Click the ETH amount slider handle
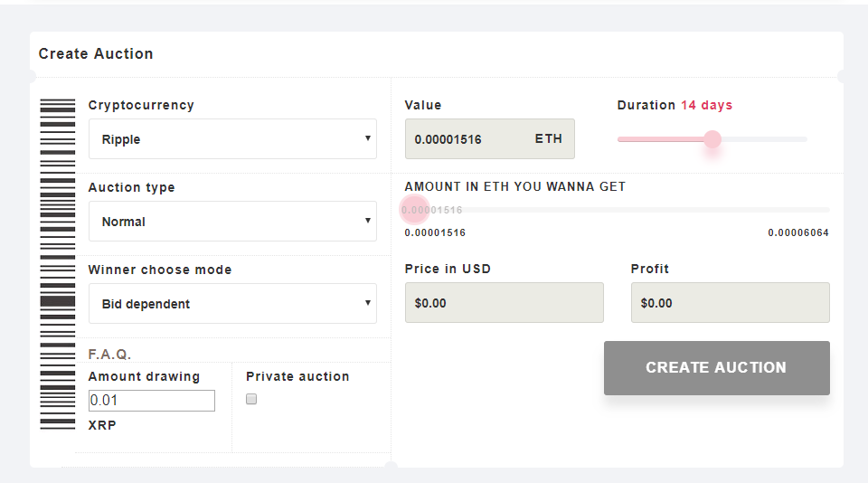 [x=415, y=210]
